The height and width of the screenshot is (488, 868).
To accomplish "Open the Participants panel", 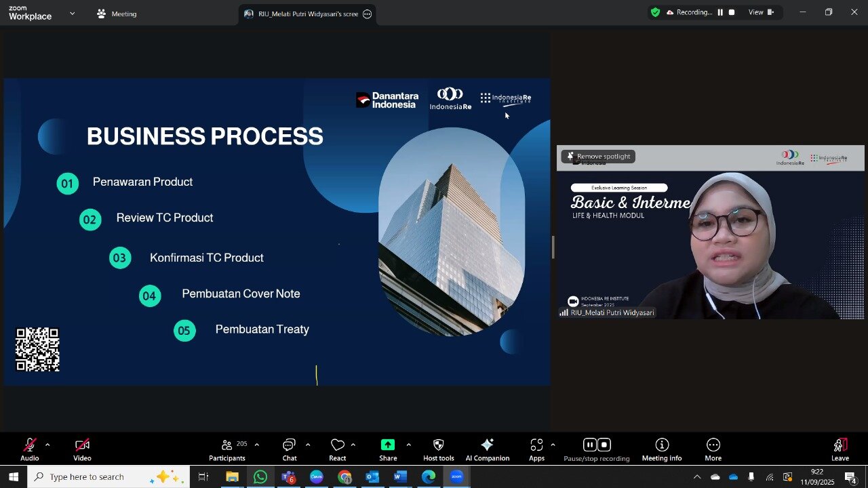I will [227, 449].
